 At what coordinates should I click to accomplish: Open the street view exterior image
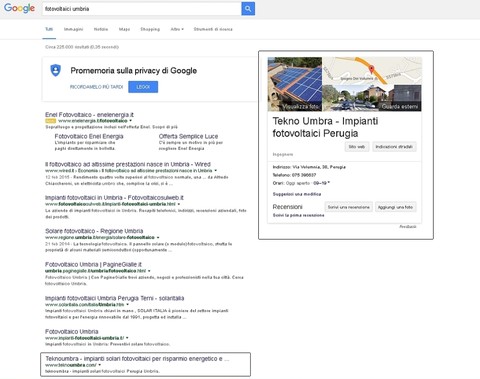coord(372,98)
